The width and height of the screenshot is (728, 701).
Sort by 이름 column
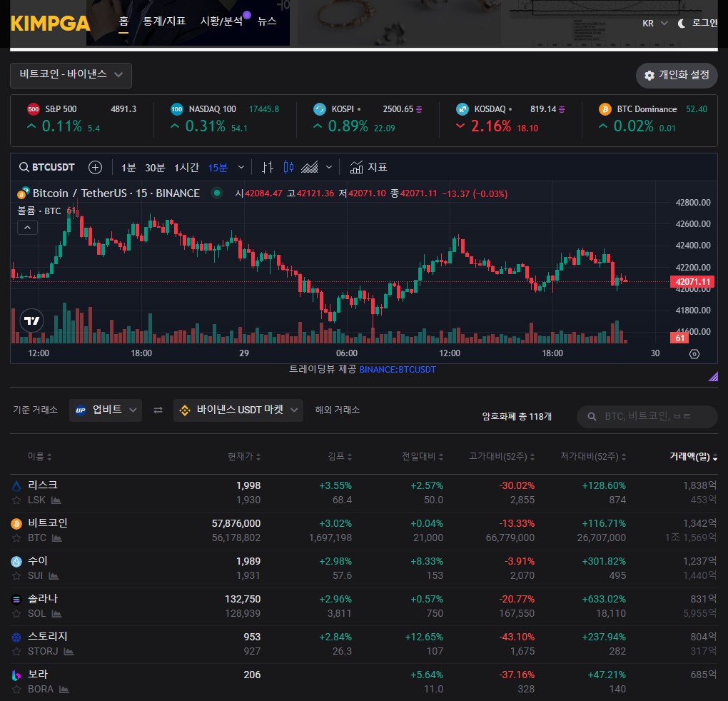39,456
